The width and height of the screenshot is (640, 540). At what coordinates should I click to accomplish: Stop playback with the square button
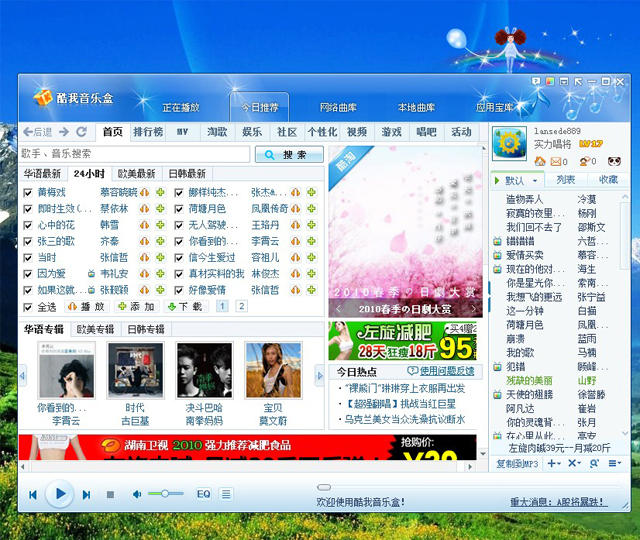point(110,495)
